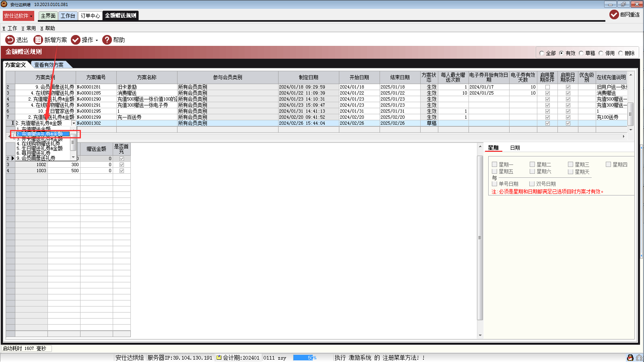Click the yellow 会计期 status icon
This screenshot has height=362, width=644.
point(219,358)
